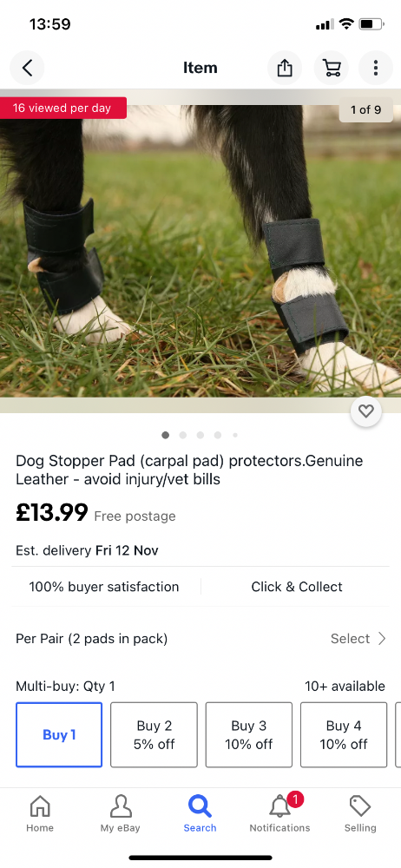Tap the back arrow icon

27,68
